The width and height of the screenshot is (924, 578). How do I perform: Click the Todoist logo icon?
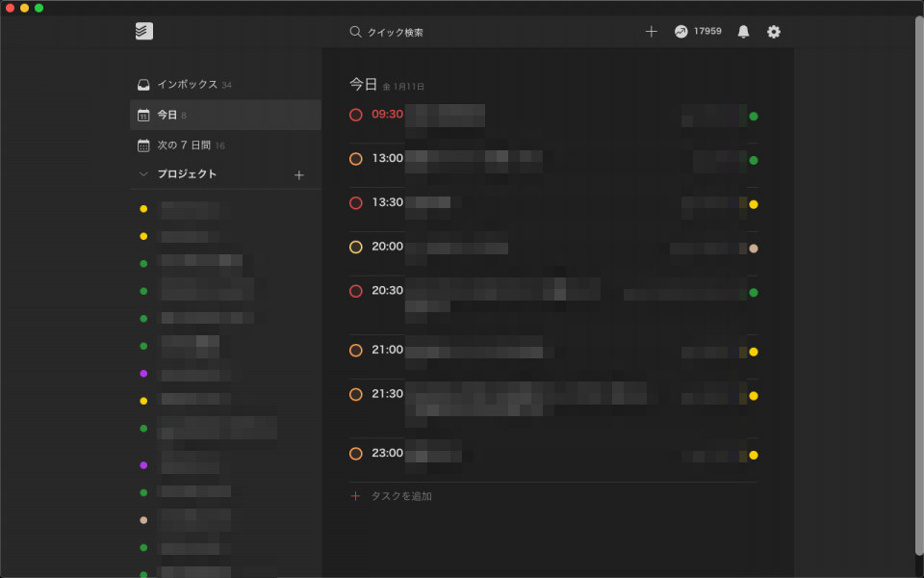144,32
